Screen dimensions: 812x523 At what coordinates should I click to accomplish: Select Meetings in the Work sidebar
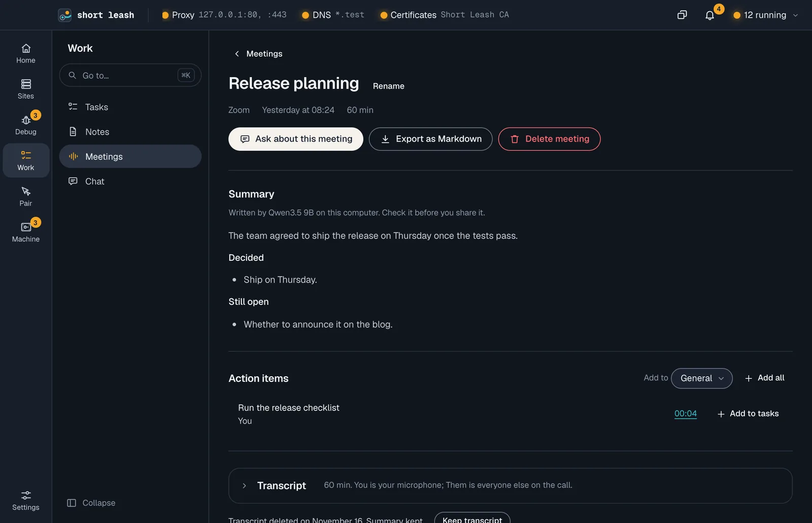point(130,156)
